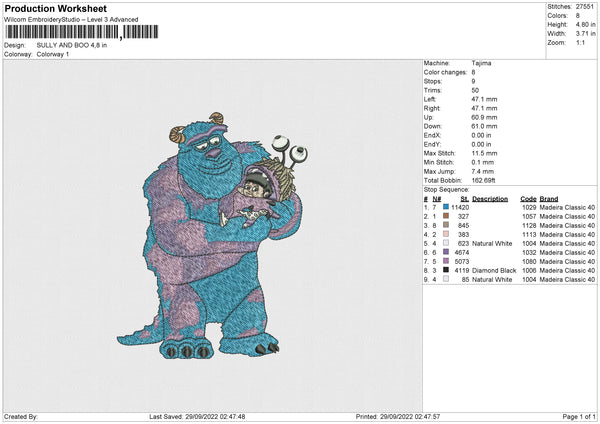The height and width of the screenshot is (424, 600).
Task: Select the 'Color changes:' label
Action: click(445, 72)
